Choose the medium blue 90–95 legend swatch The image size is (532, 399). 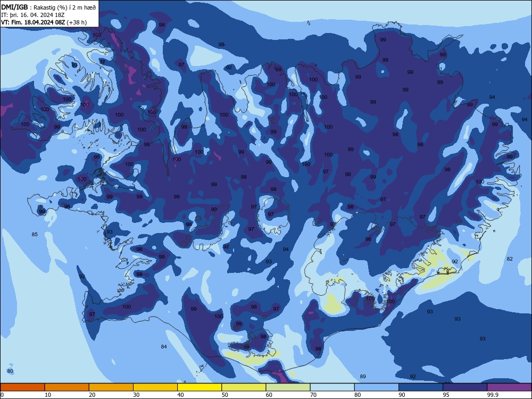coord(421,387)
